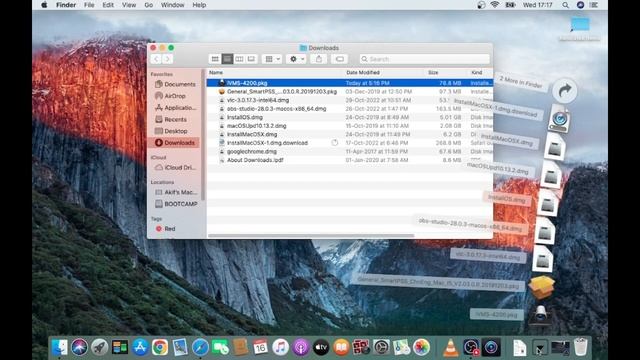Go back with the left arrow
Screen dimensions: 640x360
click(156, 59)
